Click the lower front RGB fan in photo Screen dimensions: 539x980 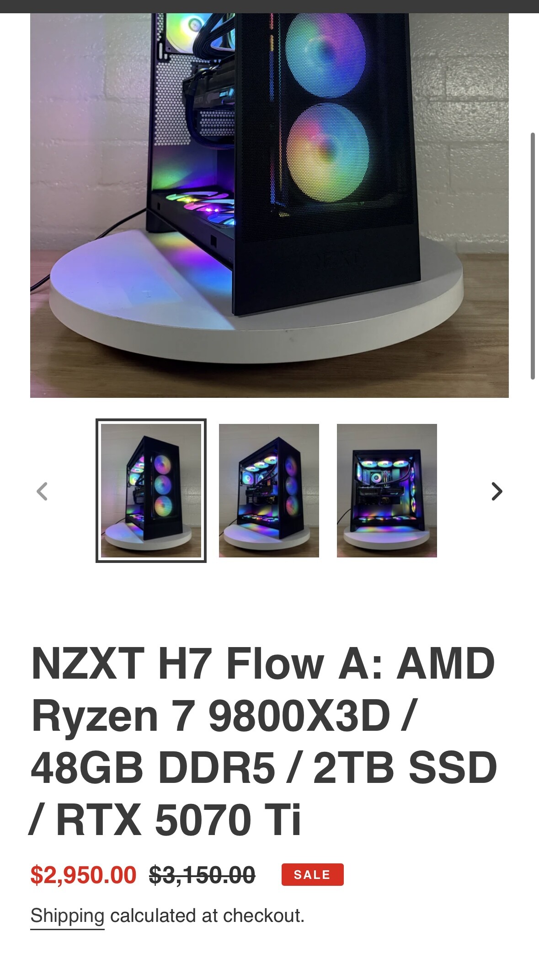328,153
